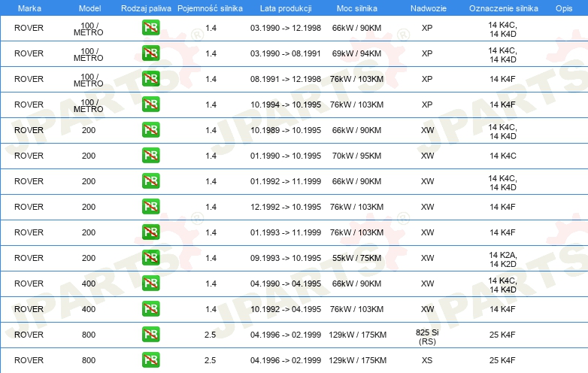The height and width of the screenshot is (373, 588).
Task: Click petrol fuel icon in row 03.1990 -> 08.1991
Action: tap(150, 53)
